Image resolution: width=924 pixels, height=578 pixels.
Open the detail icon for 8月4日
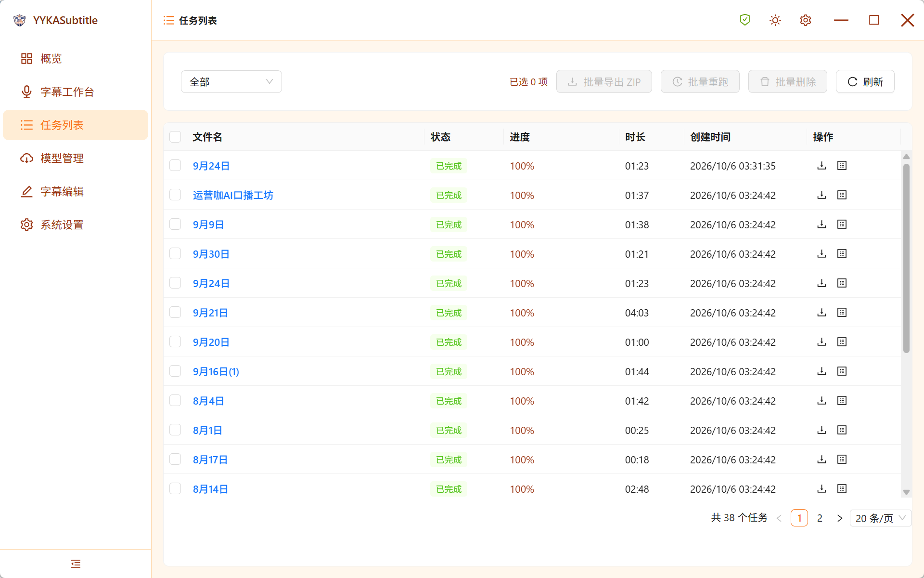pos(842,401)
